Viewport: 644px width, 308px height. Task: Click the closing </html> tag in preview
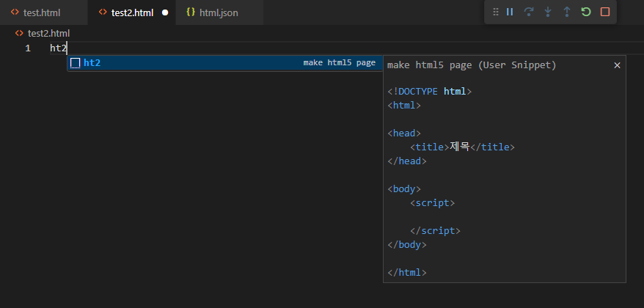tap(407, 272)
